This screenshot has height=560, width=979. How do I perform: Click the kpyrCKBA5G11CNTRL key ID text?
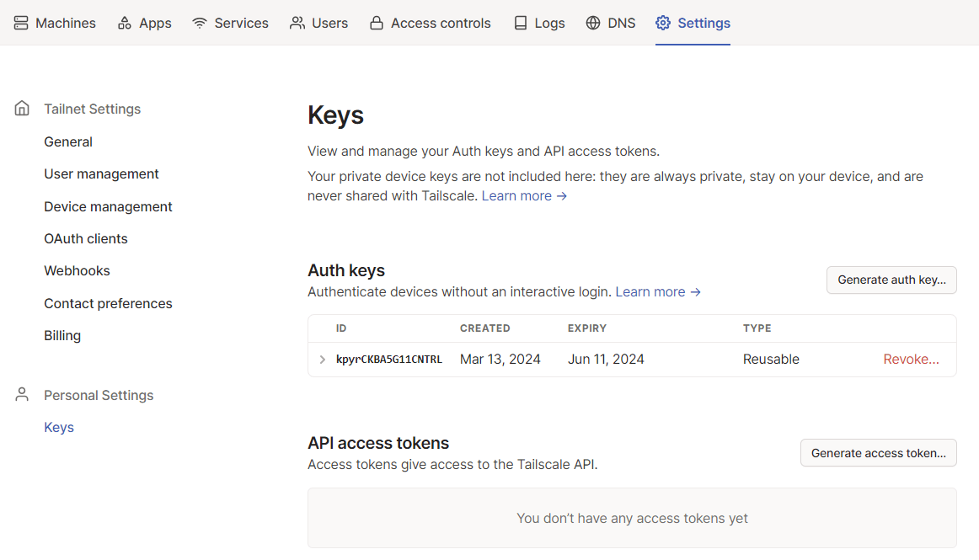389,360
